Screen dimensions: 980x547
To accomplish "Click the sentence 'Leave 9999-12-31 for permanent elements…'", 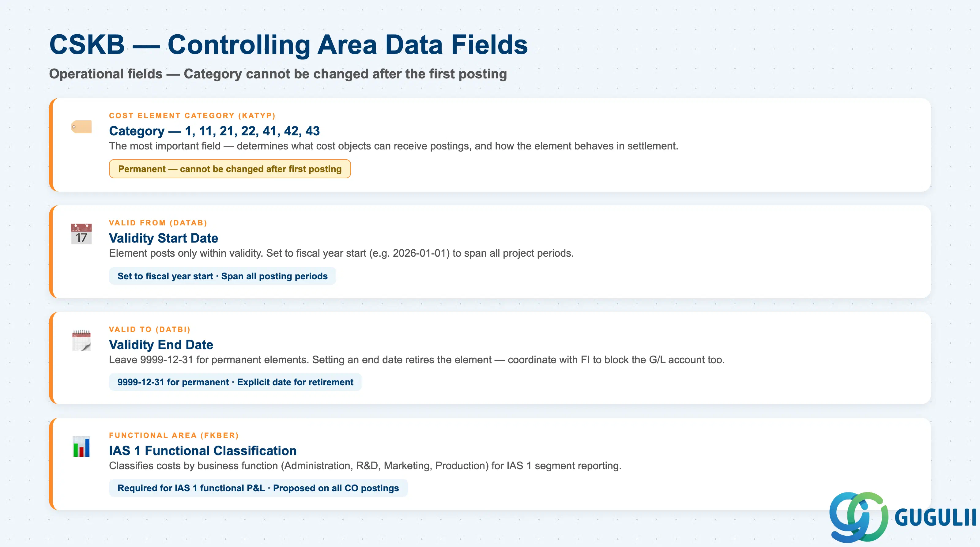I will pyautogui.click(x=417, y=360).
